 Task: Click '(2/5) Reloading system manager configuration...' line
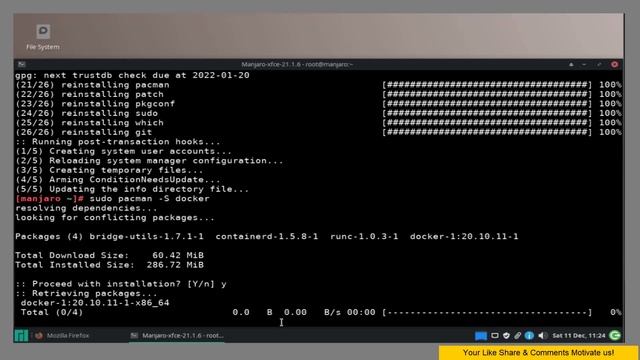(x=149, y=160)
